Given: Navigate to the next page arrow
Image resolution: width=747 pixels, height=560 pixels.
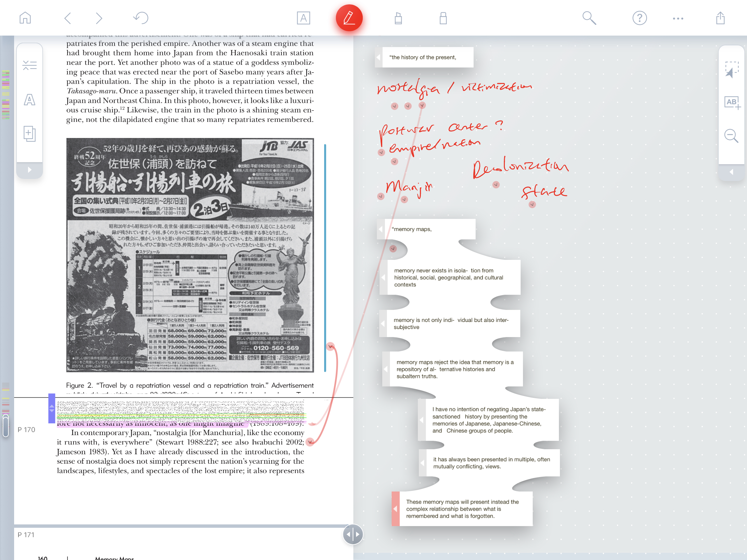Looking at the screenshot, I should click(99, 18).
